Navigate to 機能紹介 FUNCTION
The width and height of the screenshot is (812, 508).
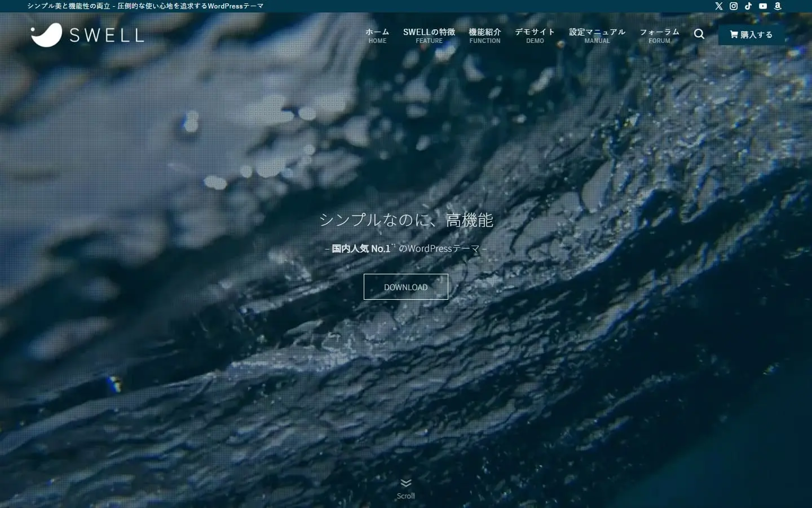pos(484,35)
